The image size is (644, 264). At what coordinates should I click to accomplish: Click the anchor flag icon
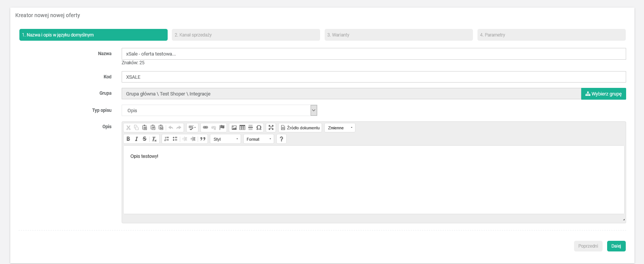222,128
